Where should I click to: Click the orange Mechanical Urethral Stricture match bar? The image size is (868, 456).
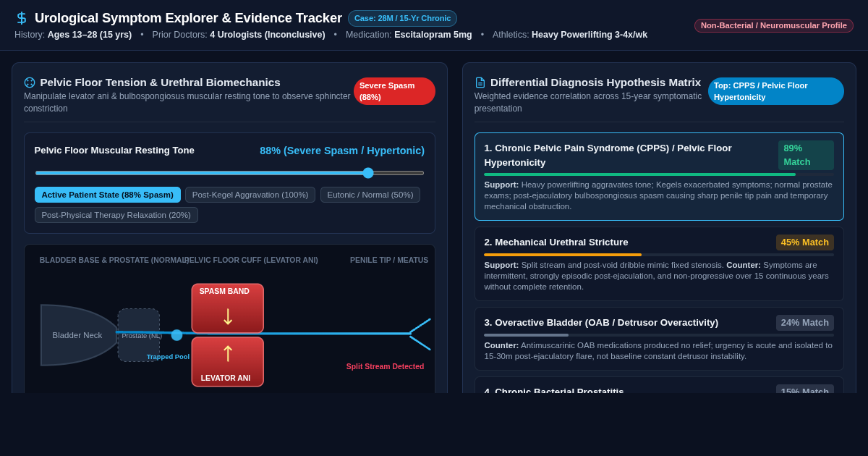pyautogui.click(x=563, y=255)
